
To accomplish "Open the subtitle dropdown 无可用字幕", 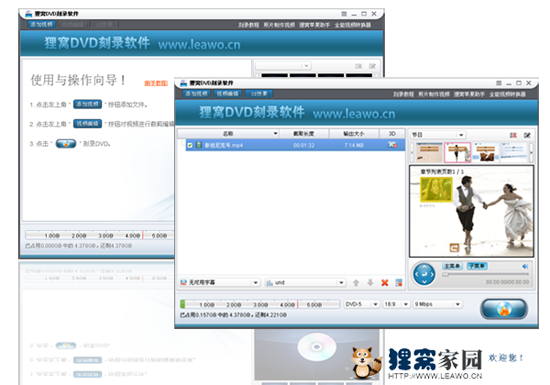I will coord(220,283).
